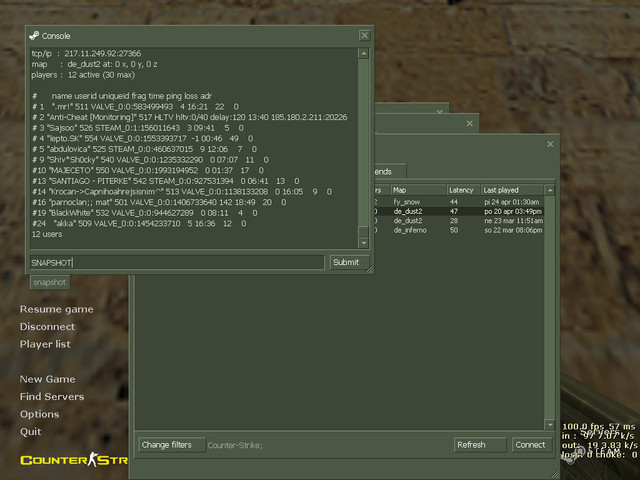Click po 20 apr 03:49pm last played cell
This screenshot has width=640, height=480.
[x=513, y=211]
